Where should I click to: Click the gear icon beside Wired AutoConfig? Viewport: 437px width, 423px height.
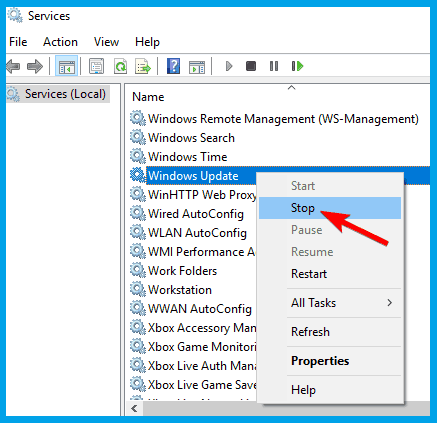[138, 213]
